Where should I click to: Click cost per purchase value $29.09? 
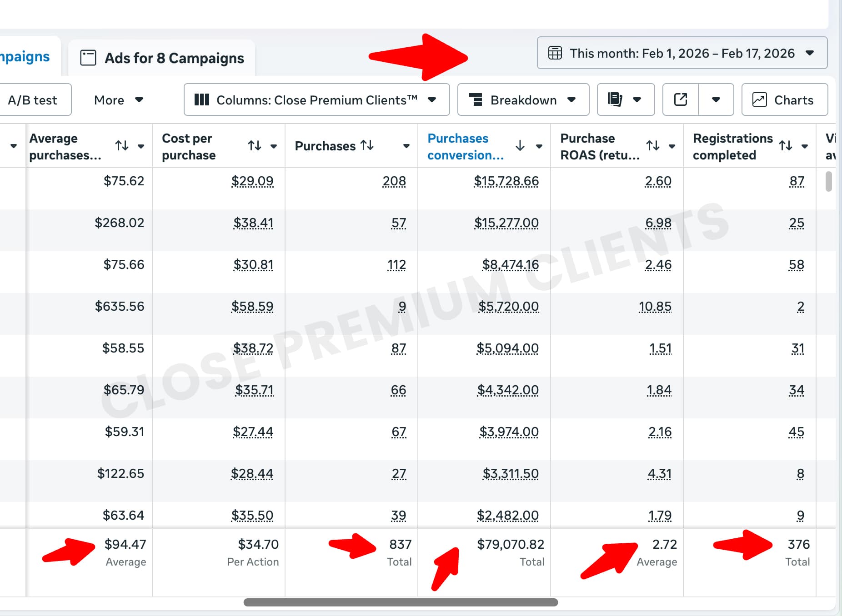(252, 181)
